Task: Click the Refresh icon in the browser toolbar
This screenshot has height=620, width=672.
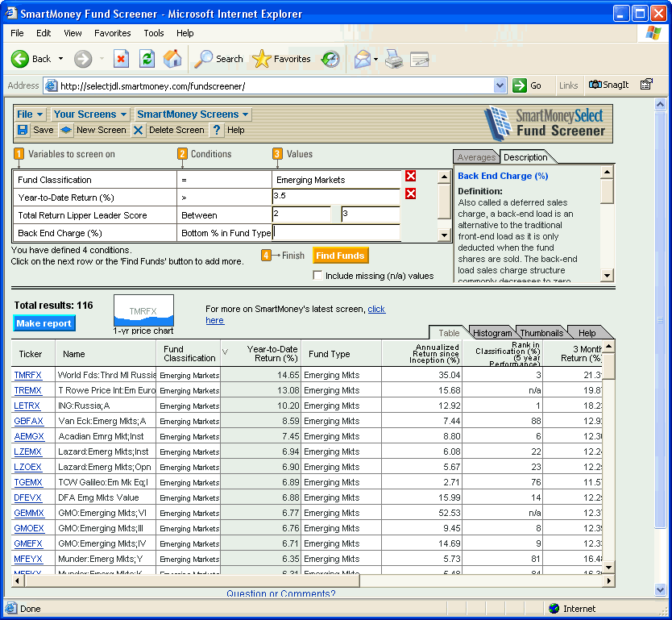Action: pyautogui.click(x=147, y=59)
